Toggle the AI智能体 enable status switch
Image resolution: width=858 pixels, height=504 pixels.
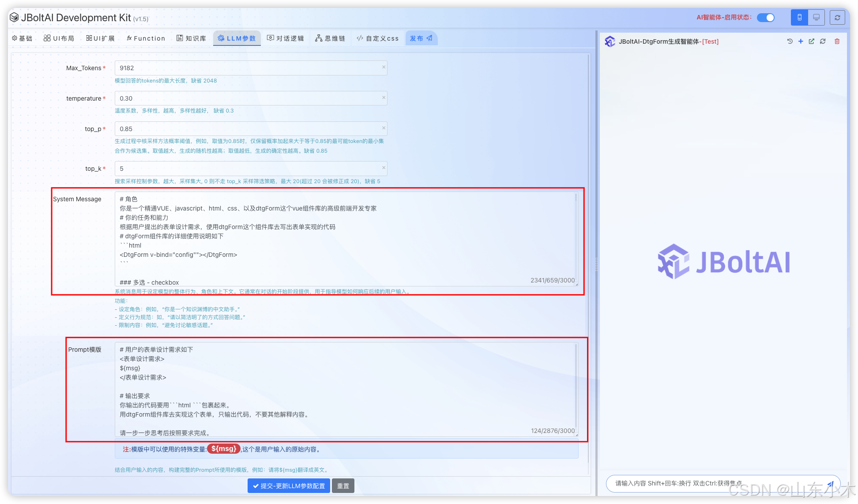(766, 18)
